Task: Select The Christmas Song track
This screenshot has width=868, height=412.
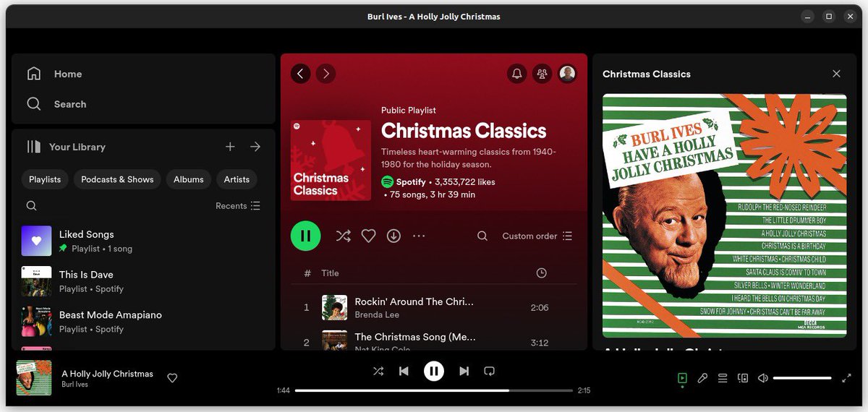Action: click(x=434, y=340)
